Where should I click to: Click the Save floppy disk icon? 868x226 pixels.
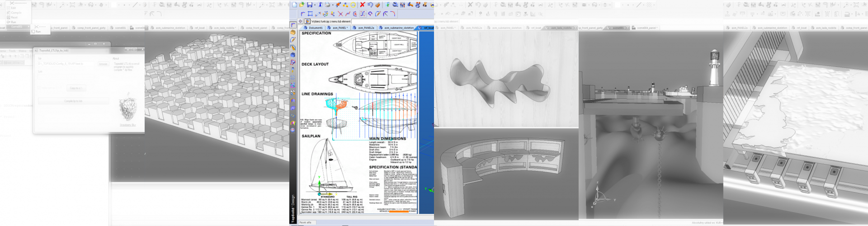tap(310, 5)
